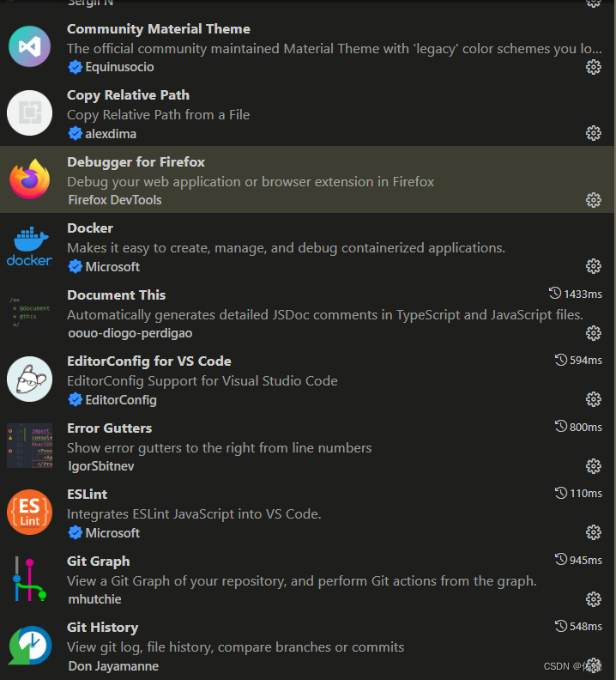
Task: Click description 'Integrates ESLint JavaScript into VS Code.'
Action: [194, 514]
